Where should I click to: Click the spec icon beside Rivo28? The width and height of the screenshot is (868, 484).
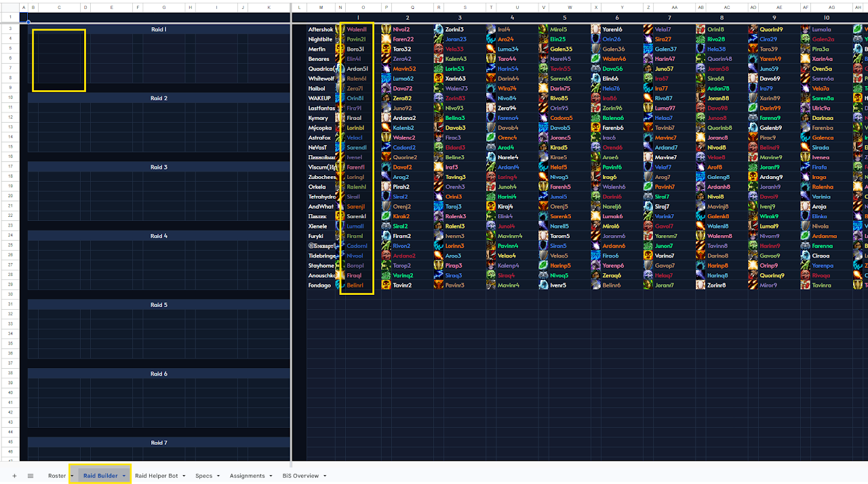pyautogui.click(x=701, y=39)
